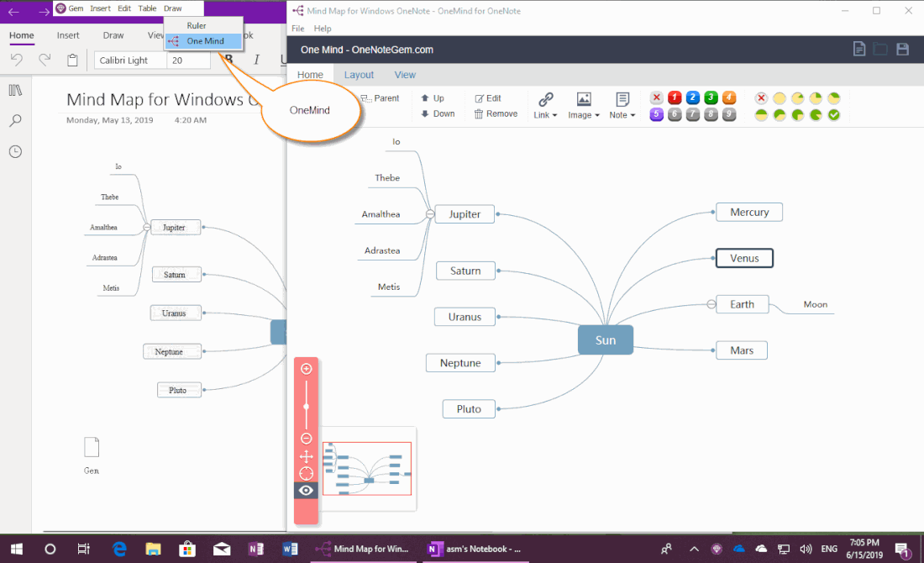Zoom in with the plus icon on the red panel
The image size is (924, 563).
coord(306,369)
